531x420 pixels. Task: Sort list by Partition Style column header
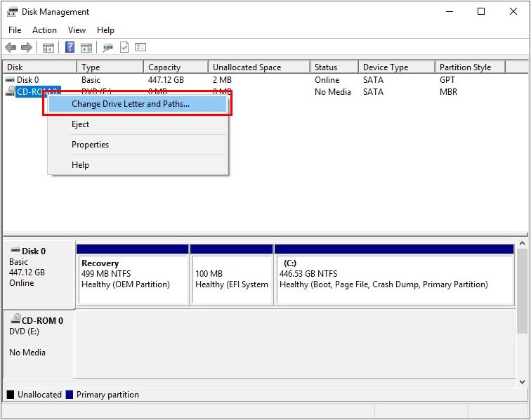point(465,67)
